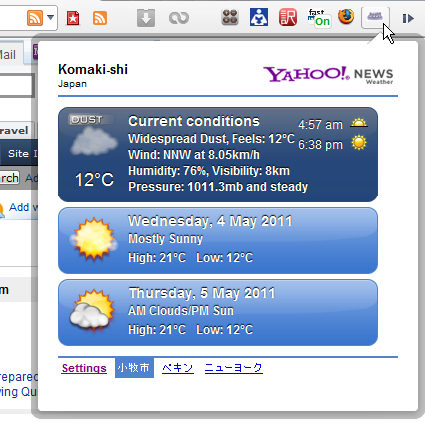Click the red bookmark star icon

(x=73, y=18)
